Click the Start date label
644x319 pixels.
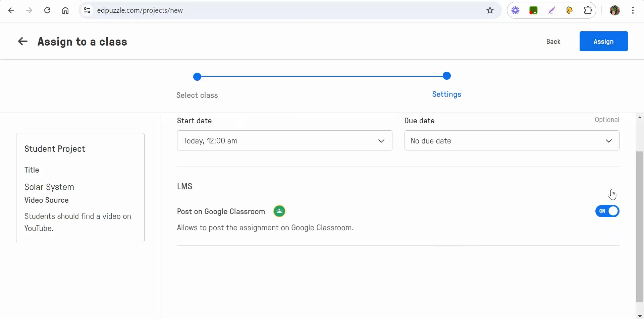[x=194, y=121]
